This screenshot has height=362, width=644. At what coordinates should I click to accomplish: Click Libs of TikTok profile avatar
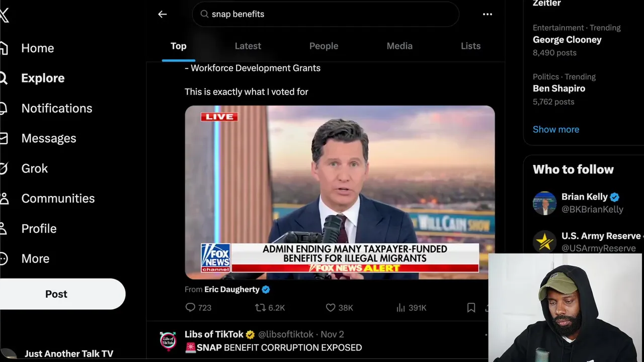(x=168, y=341)
